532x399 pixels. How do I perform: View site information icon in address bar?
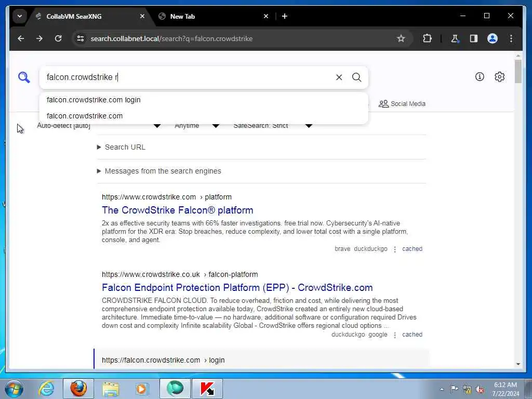pos(81,38)
